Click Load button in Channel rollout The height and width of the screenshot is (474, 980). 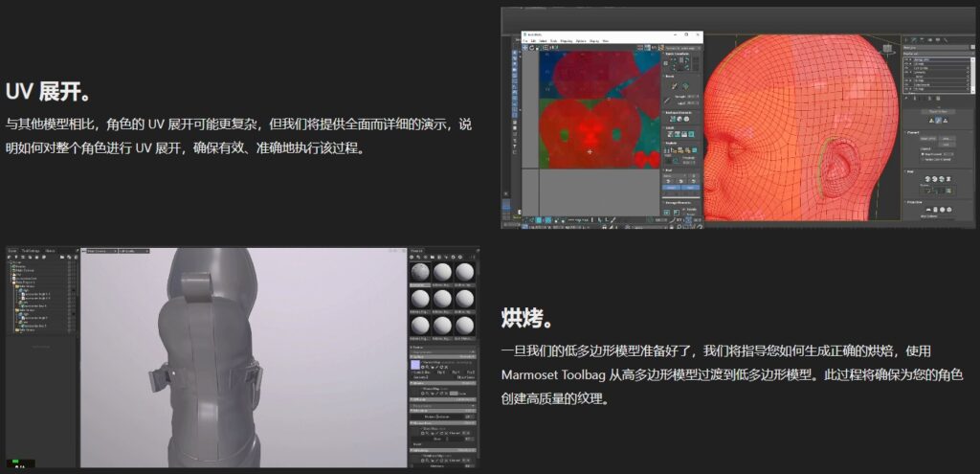[947, 144]
